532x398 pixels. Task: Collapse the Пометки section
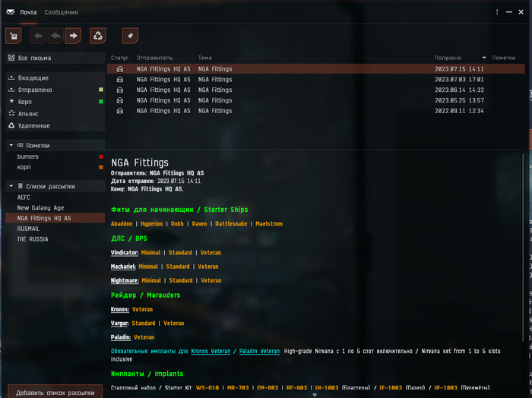[x=11, y=145]
